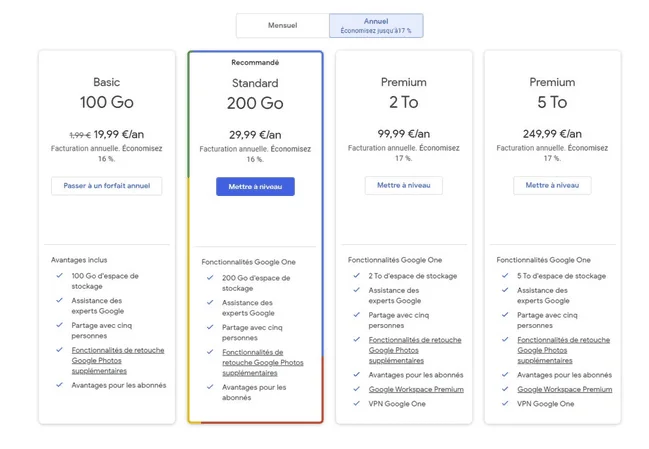The image size is (649, 449).
Task: Click the Recommandé label on Standard plan
Action: 255,62
